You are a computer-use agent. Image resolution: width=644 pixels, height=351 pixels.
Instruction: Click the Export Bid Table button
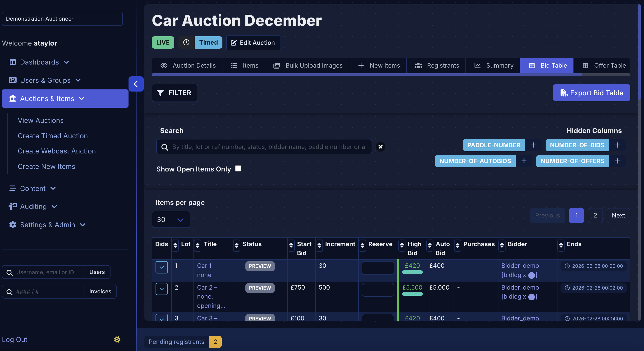click(592, 93)
